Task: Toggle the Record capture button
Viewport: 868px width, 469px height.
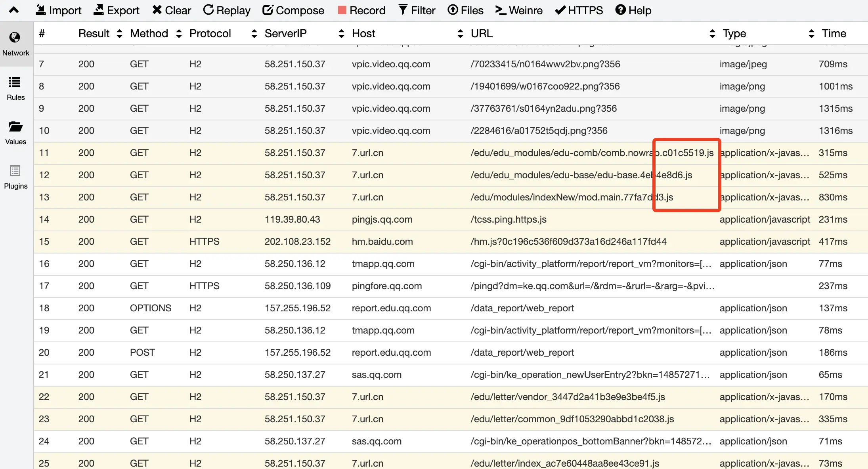Action: coord(361,10)
